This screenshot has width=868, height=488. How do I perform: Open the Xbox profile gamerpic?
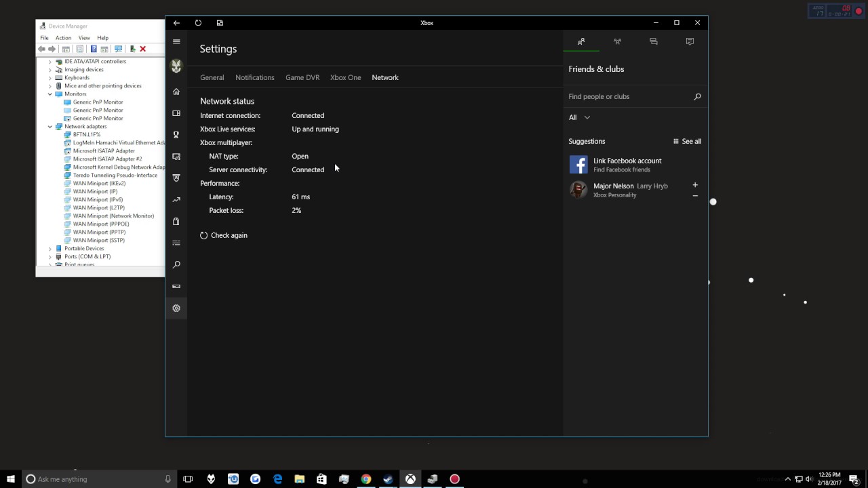[176, 66]
